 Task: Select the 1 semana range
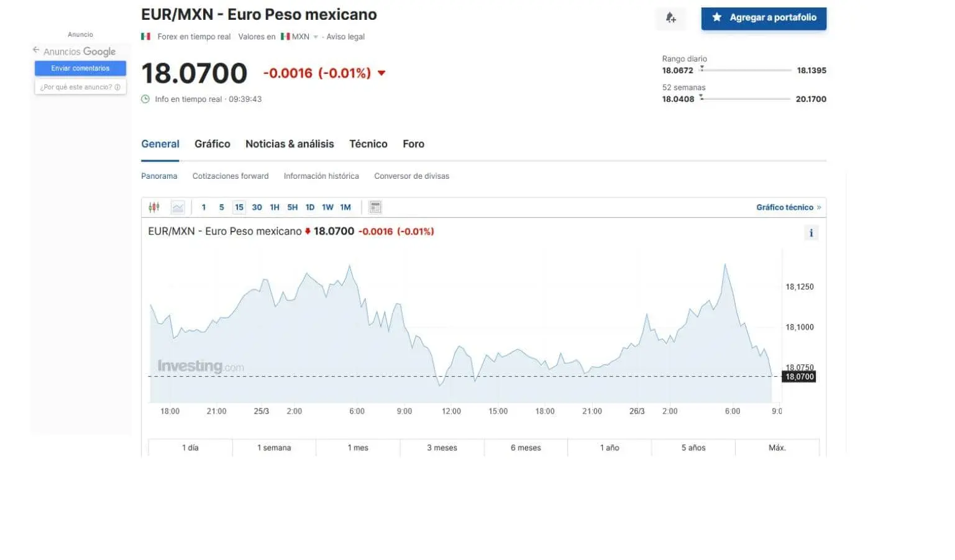(274, 448)
